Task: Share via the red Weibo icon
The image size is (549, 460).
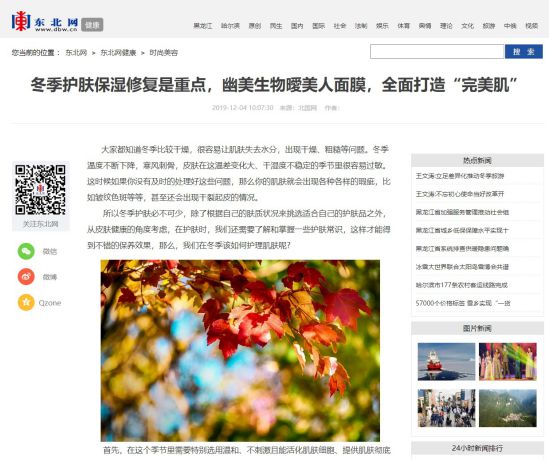Action: [26, 277]
